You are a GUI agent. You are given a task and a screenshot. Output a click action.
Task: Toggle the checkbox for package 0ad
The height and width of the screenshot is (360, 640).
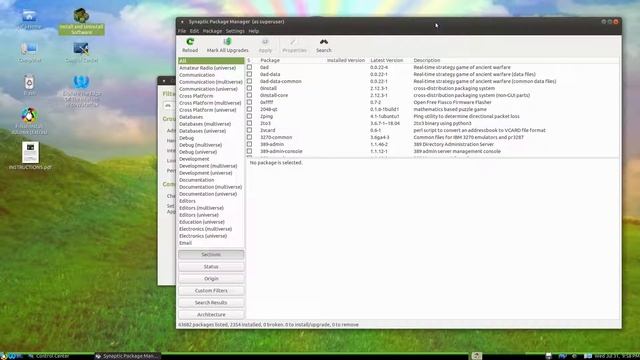click(249, 67)
